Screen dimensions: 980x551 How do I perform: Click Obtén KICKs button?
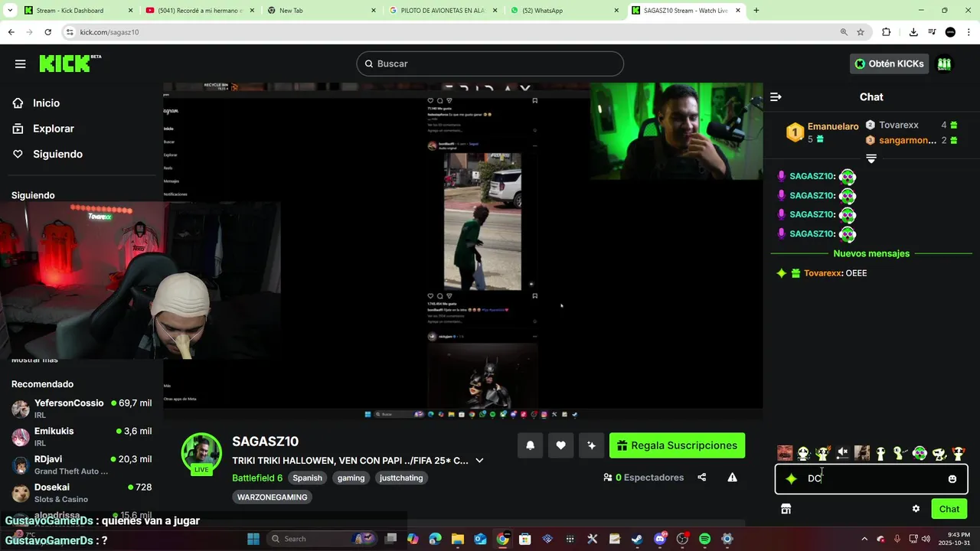pyautogui.click(x=889, y=64)
